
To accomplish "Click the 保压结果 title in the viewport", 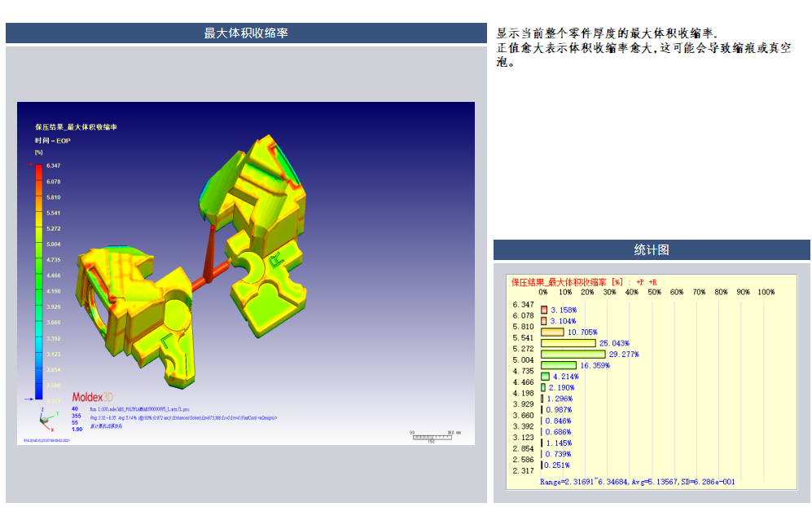I will pyautogui.click(x=76, y=127).
